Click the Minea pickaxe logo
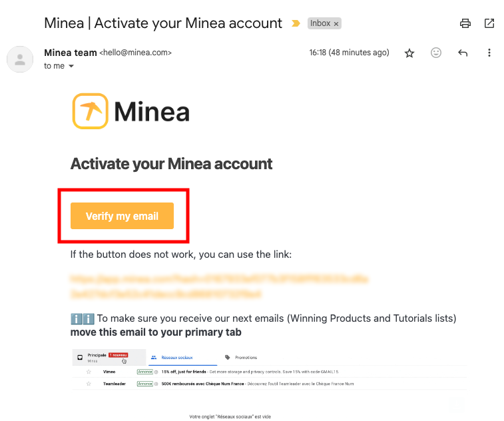Image resolution: width=504 pixels, height=421 pixels. [90, 111]
